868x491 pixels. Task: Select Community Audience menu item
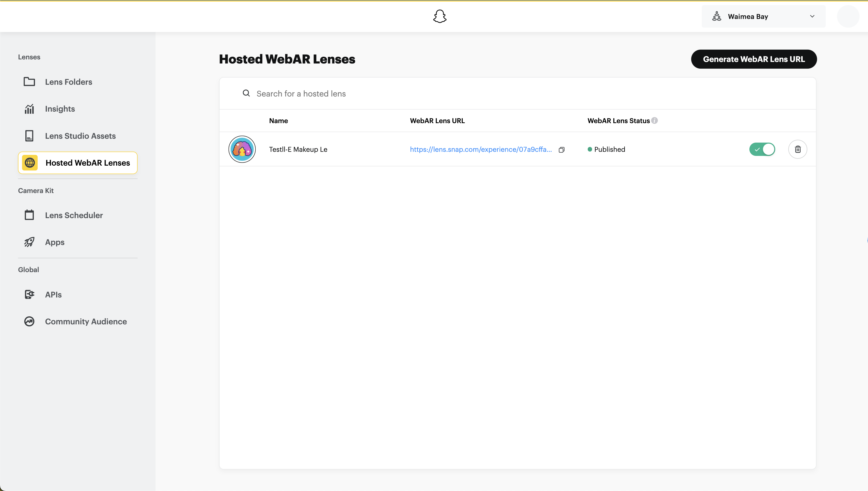pyautogui.click(x=86, y=321)
